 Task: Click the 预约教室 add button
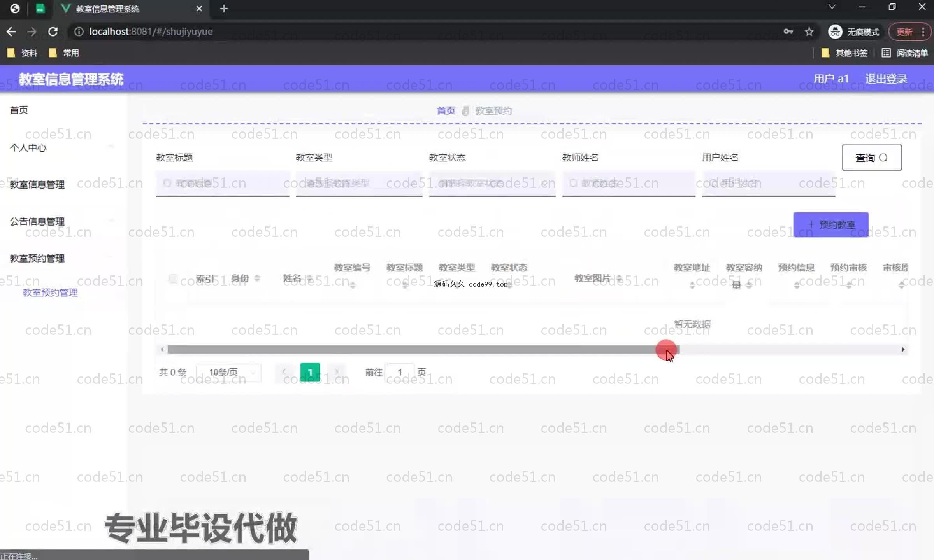pos(831,224)
